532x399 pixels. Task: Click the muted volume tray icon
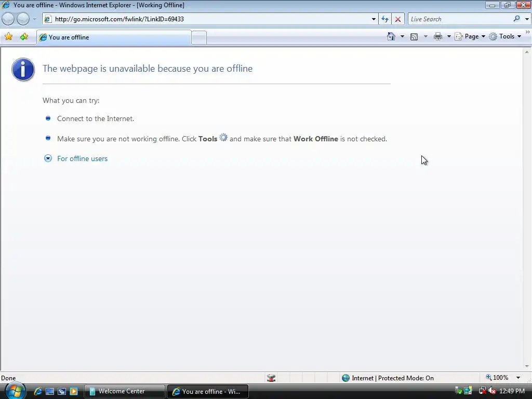tap(493, 391)
